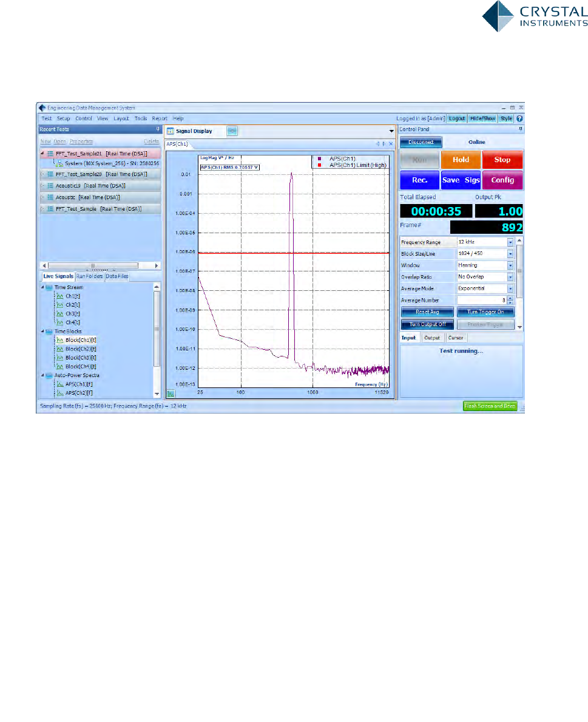The image size is (588, 722).
Task: Click the red Stop button
Action: [x=502, y=160]
